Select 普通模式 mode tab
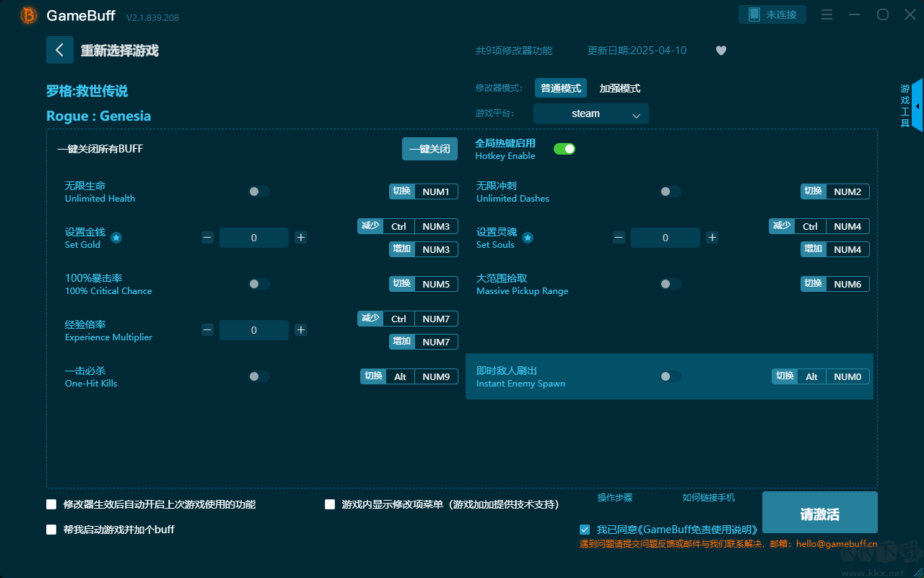The image size is (924, 578). tap(561, 88)
